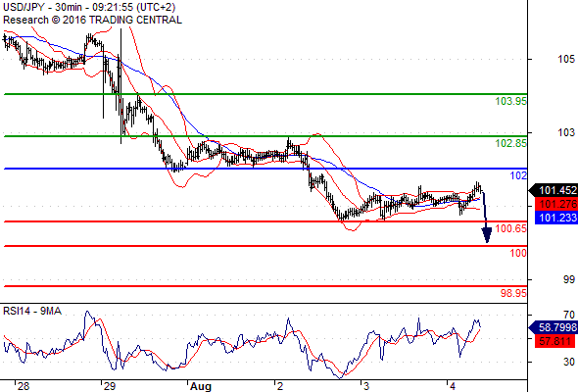Image resolution: width=578 pixels, height=392 pixels.
Task: Click the 3 date axis label
Action: coord(365,386)
